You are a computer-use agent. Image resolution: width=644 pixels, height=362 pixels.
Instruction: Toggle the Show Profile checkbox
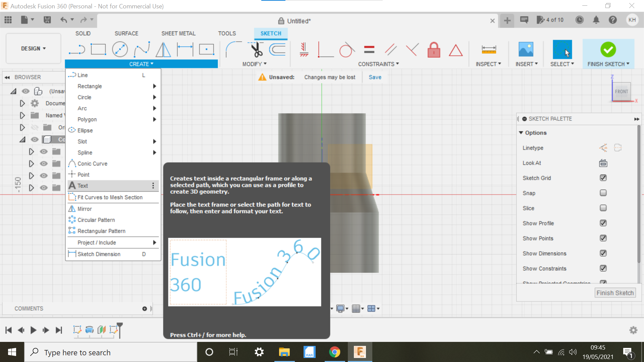603,223
